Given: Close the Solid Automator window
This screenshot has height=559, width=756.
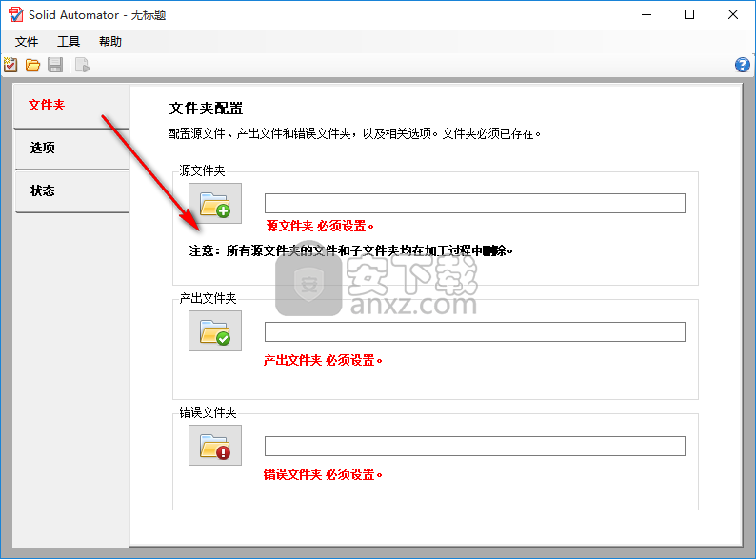Looking at the screenshot, I should 733,14.
